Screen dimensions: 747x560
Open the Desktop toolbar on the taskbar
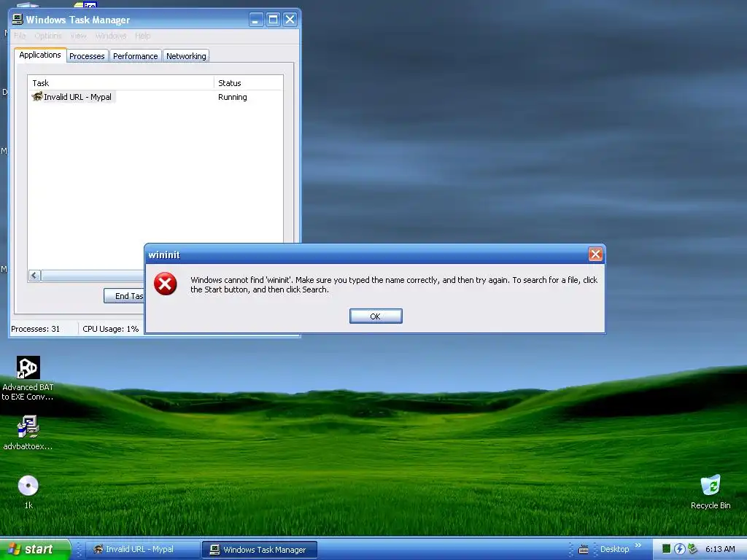pos(614,549)
